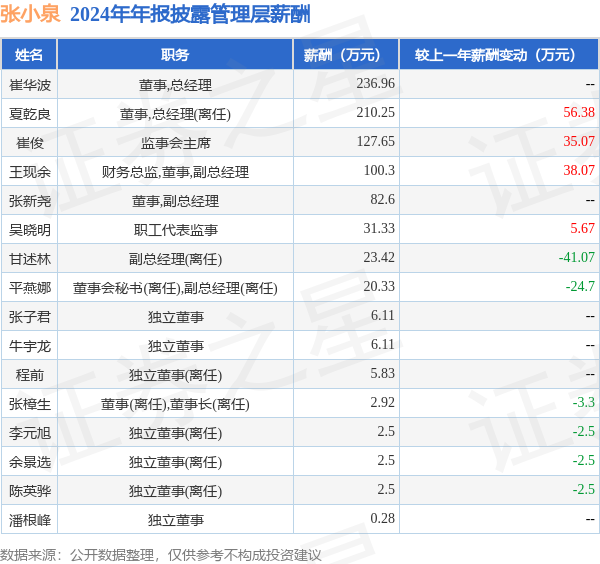Click the name 张樟生
Viewport: 600px width, 564px height.
(29, 404)
